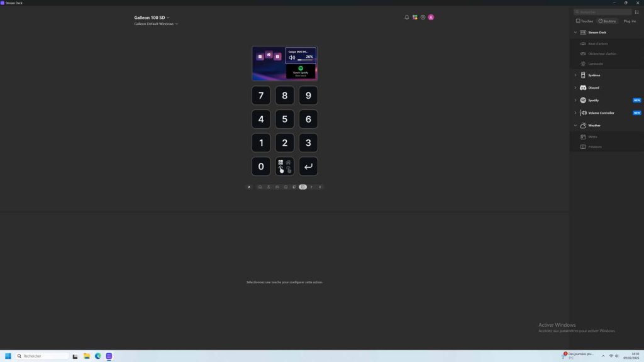Select the Discord plugin icon

583,87
